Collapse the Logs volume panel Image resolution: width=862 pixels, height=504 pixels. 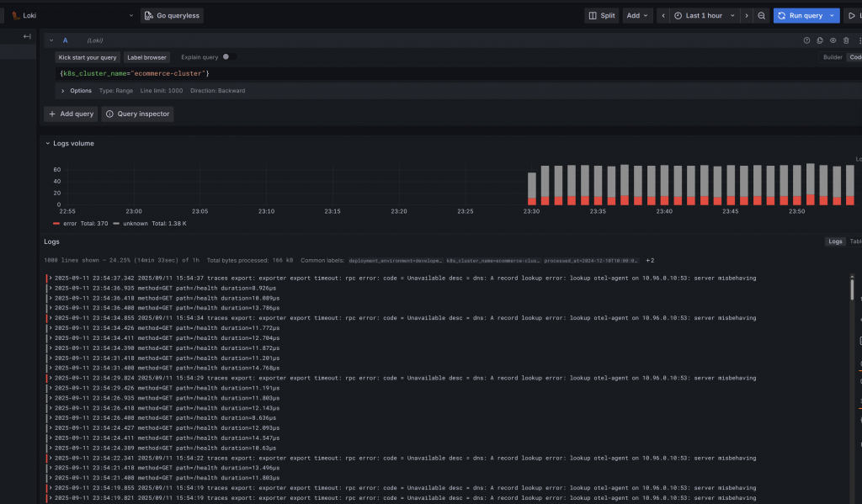(48, 143)
